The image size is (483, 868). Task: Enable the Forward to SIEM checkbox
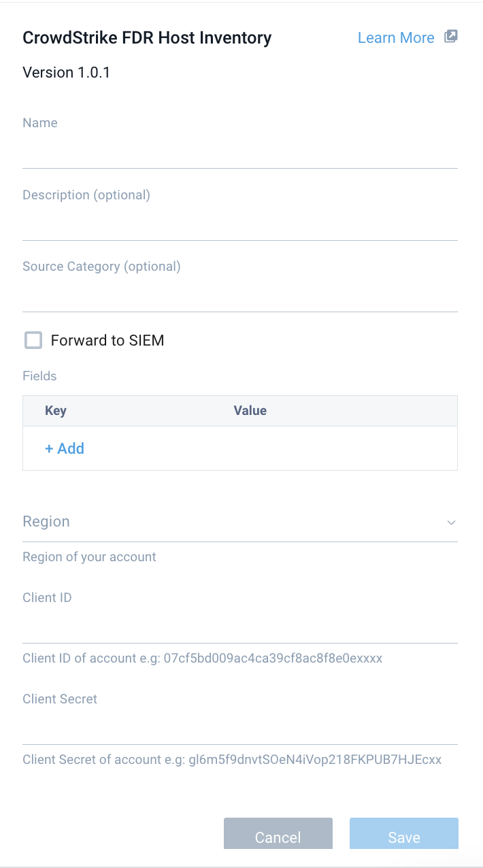33,340
